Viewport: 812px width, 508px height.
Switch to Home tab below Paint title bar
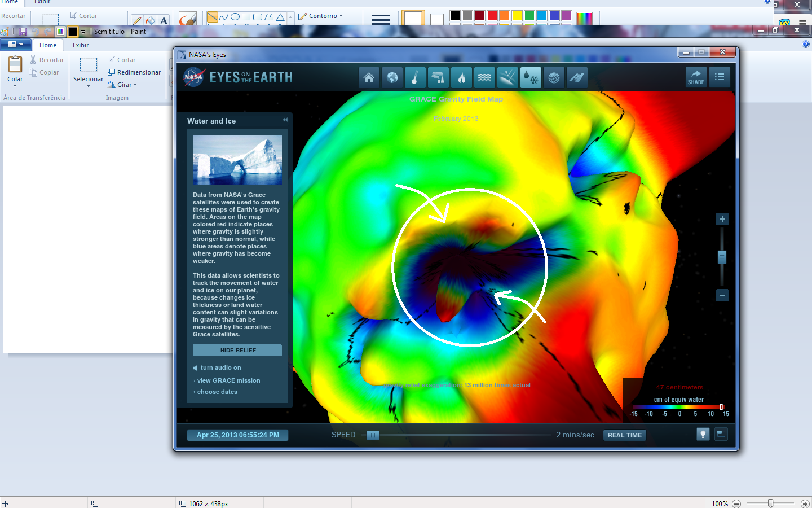[x=48, y=45]
